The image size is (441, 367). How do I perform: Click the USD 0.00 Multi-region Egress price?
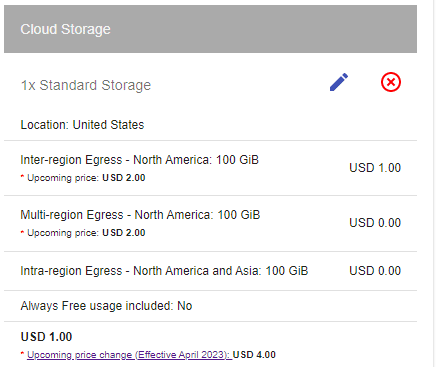pos(375,223)
